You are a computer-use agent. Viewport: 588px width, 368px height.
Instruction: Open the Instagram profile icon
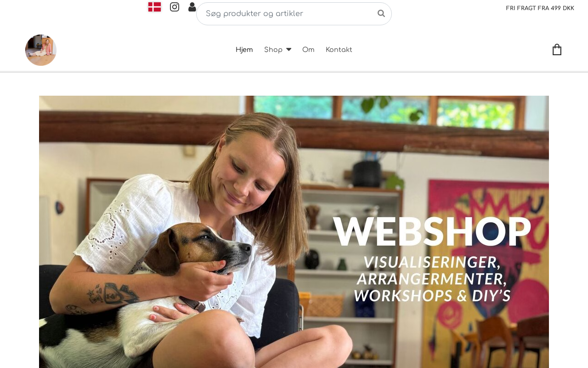pyautogui.click(x=175, y=7)
